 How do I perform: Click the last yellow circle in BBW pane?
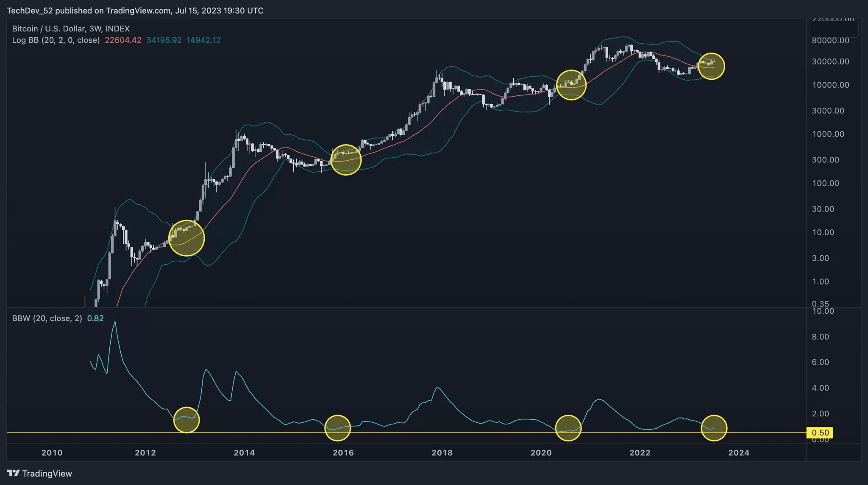[714, 428]
